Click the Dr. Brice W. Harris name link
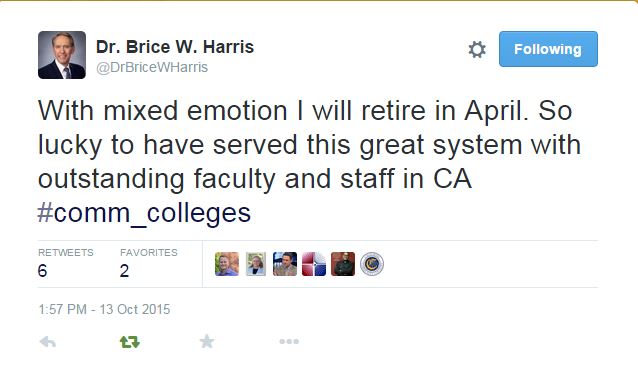Screen dimensions: 638x369 [x=175, y=47]
